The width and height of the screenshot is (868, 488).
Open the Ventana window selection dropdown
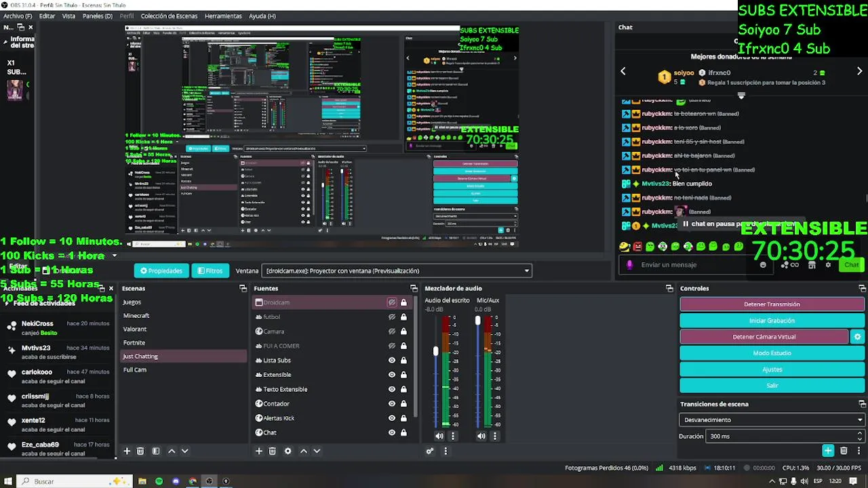[396, 271]
